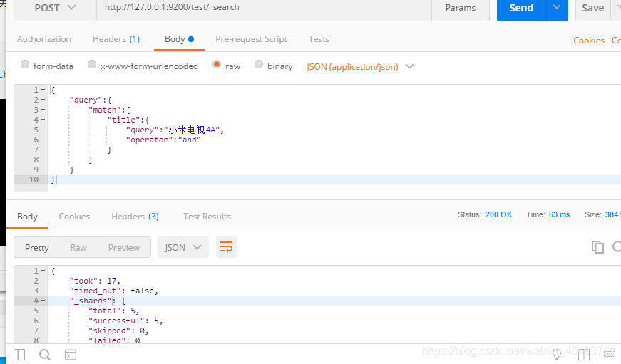This screenshot has height=364, width=621.
Task: Switch response view to Raw
Action: click(78, 248)
